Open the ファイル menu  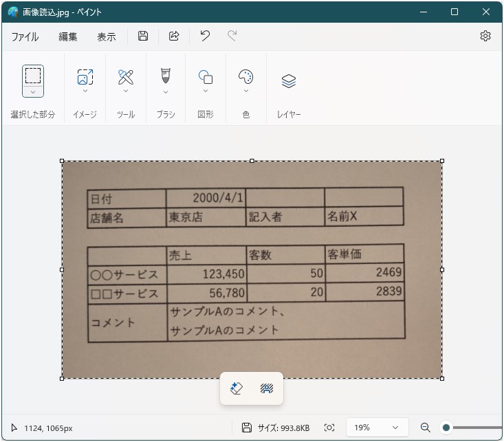[25, 36]
